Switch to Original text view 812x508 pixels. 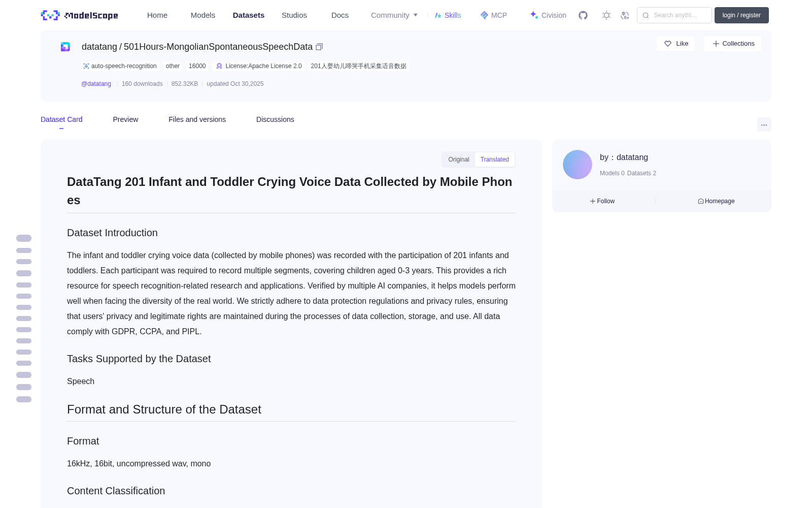coord(459,160)
